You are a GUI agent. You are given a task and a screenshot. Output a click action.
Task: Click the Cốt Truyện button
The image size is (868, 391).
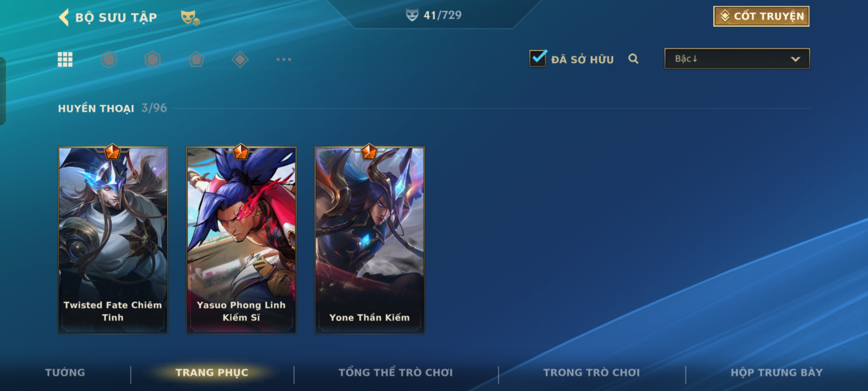761,16
